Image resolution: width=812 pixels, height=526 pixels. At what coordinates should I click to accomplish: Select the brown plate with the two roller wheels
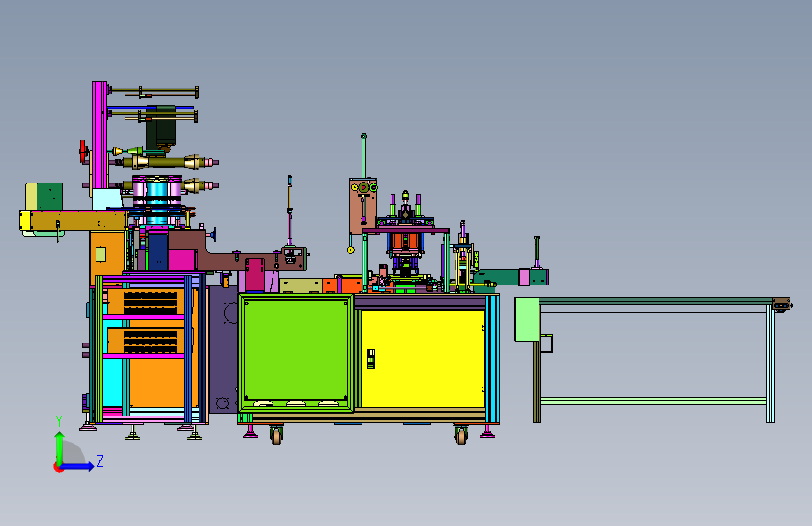coord(363,206)
